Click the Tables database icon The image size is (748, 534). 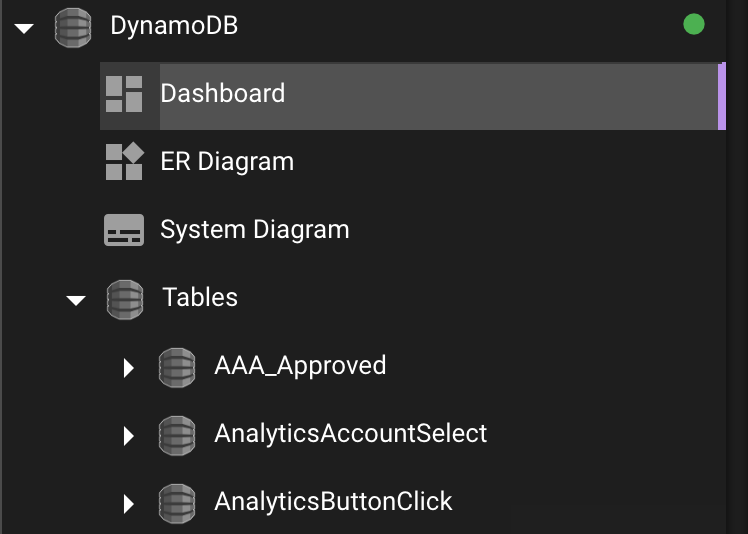pyautogui.click(x=125, y=299)
